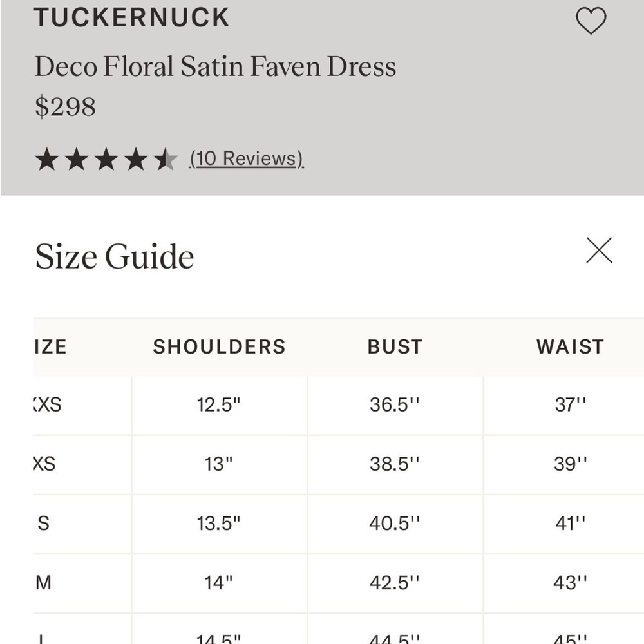Select the BUST column header
Viewport: 644px width, 644px height.
(x=395, y=346)
